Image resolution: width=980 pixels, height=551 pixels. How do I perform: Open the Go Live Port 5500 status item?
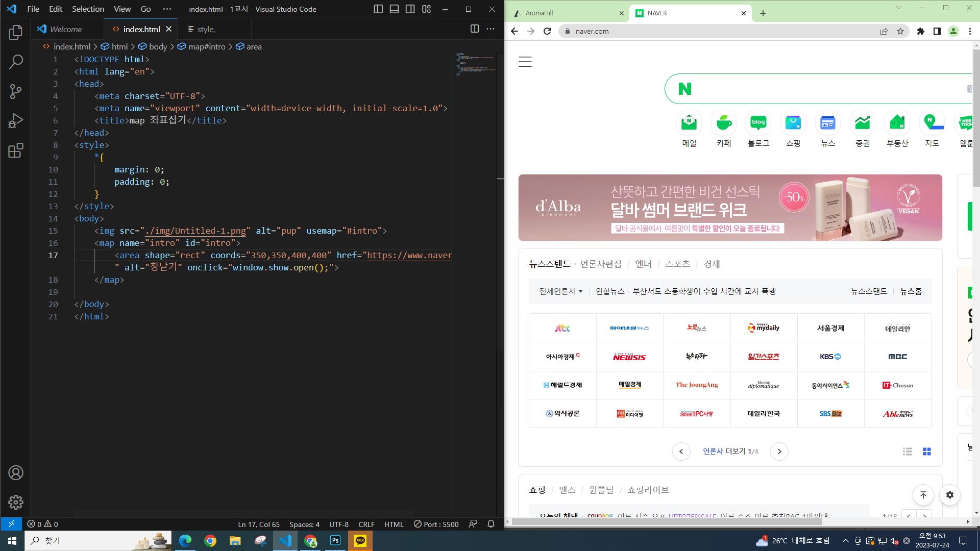[x=436, y=524]
